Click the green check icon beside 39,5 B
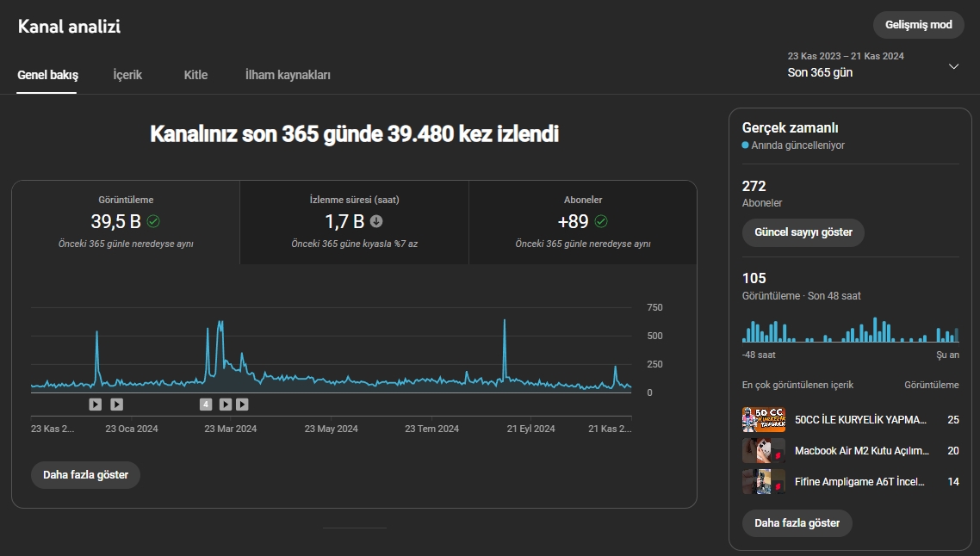 153,221
